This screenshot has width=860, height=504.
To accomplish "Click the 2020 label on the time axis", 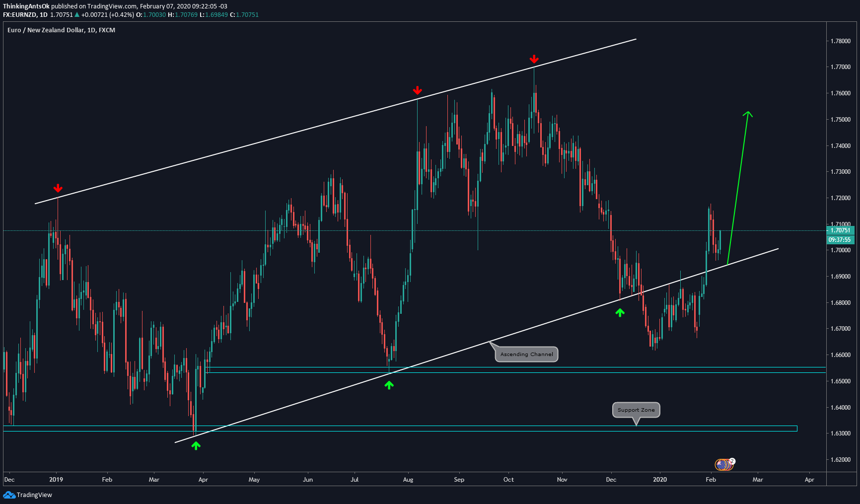I will [x=660, y=480].
